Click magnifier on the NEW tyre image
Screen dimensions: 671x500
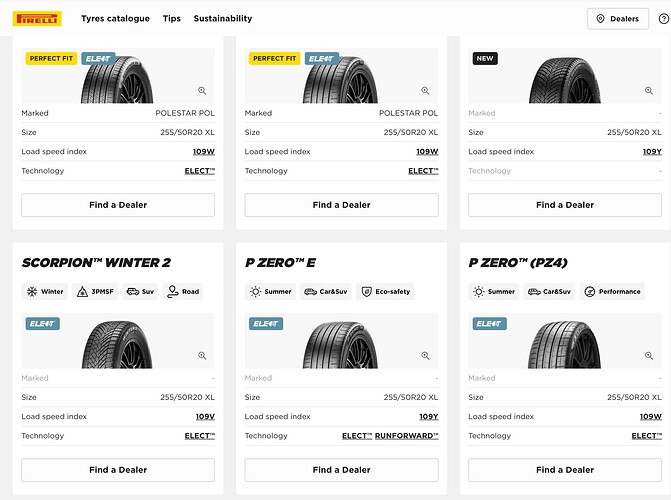pos(649,90)
